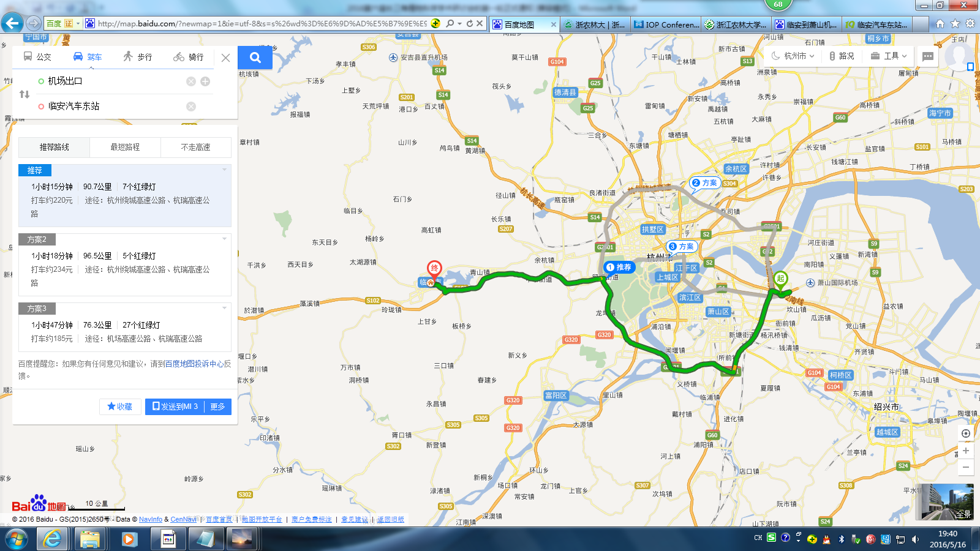Click the taskbar volume speaker icon
This screenshot has height=551, width=980.
[915, 539]
